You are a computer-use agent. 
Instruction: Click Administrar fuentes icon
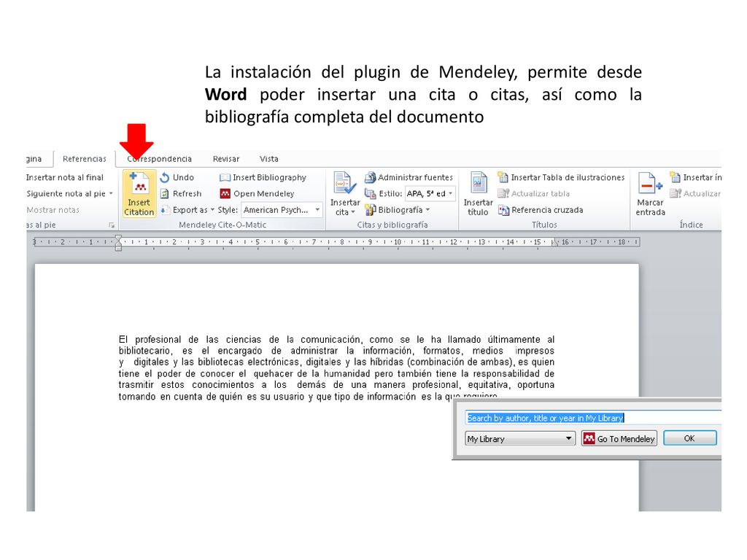pyautogui.click(x=370, y=178)
